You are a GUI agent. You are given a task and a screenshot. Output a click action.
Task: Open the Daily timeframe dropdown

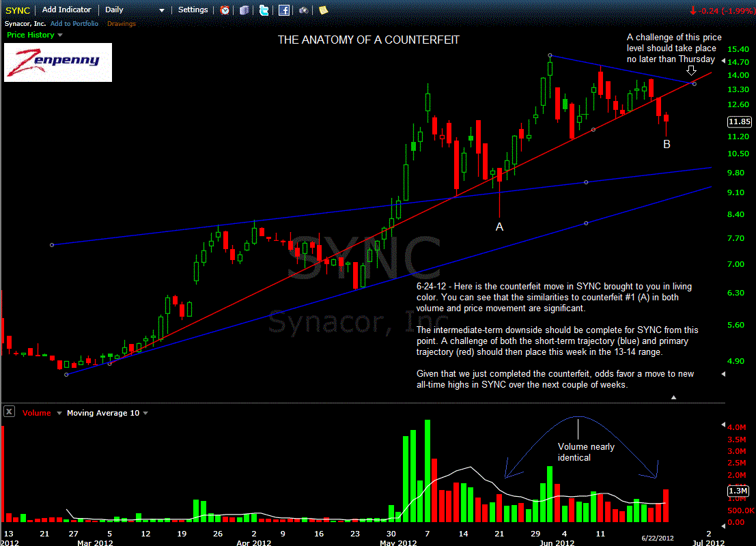pos(135,10)
